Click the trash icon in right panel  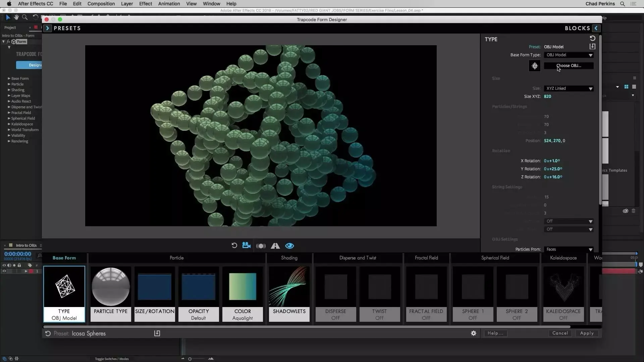pos(633,211)
